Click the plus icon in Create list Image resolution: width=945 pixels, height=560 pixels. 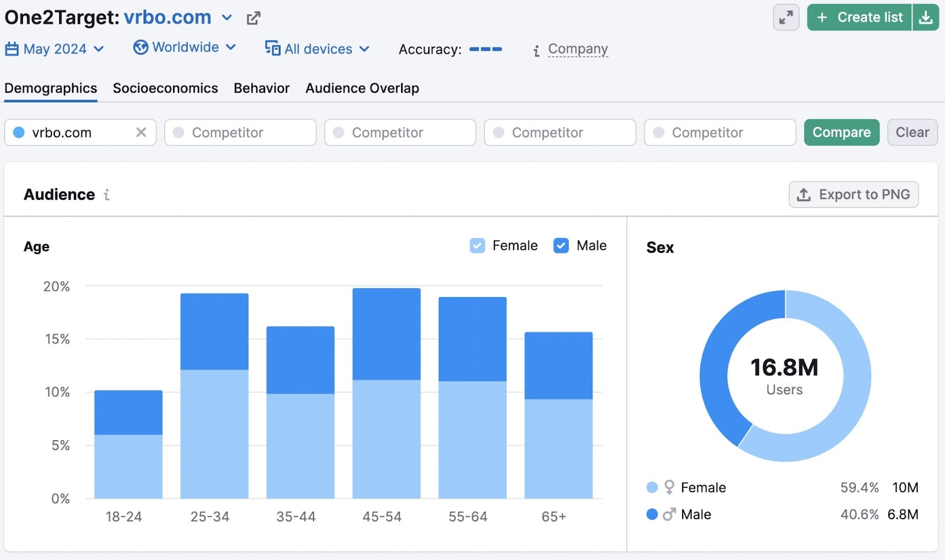click(822, 18)
